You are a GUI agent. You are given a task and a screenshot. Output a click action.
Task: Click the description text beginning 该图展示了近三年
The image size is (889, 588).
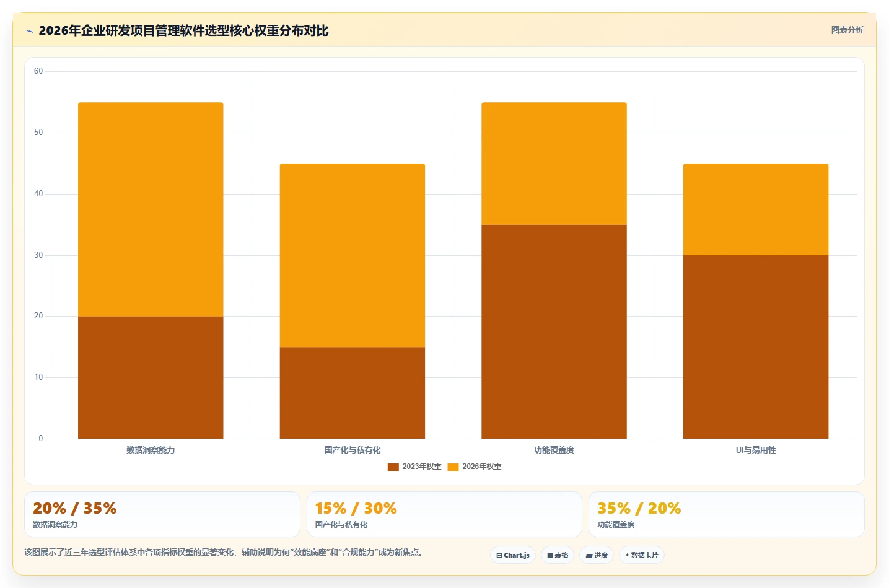tap(224, 552)
